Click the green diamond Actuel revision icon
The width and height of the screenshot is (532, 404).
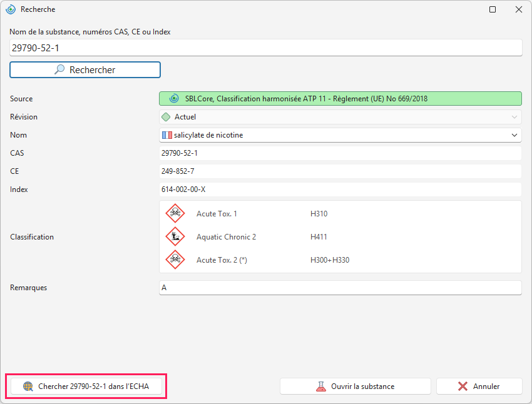pyautogui.click(x=166, y=117)
